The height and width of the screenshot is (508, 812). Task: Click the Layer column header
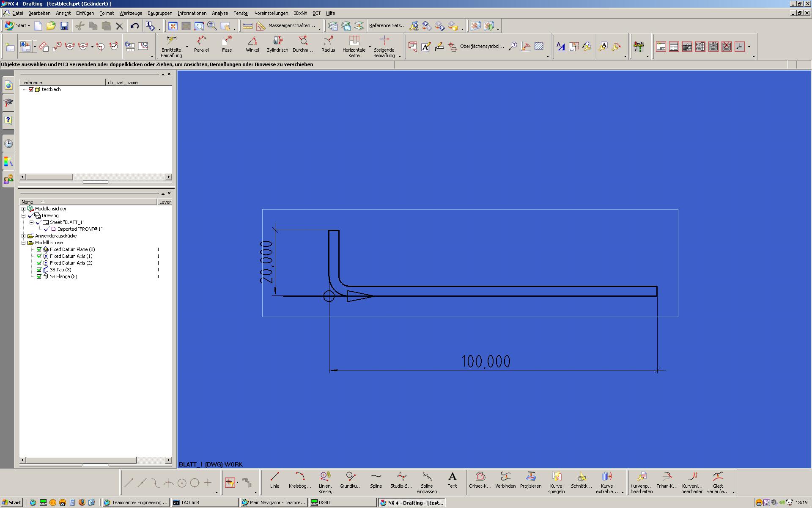click(x=165, y=202)
